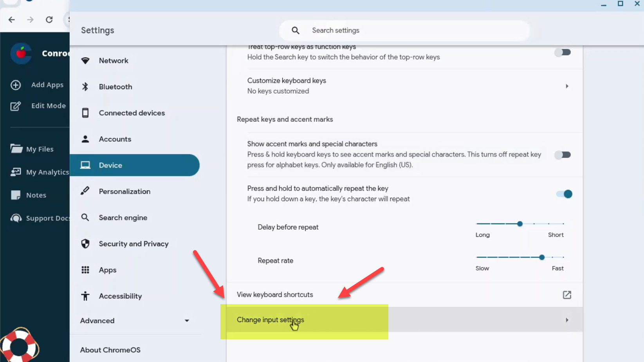644x362 pixels.
Task: Open the Accessibility settings section
Action: pos(120,296)
